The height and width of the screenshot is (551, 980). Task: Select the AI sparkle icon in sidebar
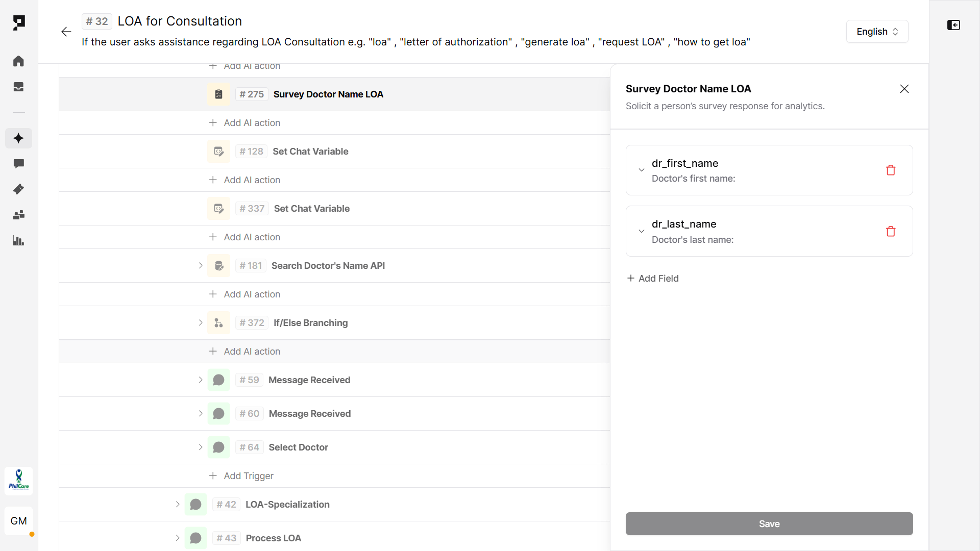click(18, 138)
